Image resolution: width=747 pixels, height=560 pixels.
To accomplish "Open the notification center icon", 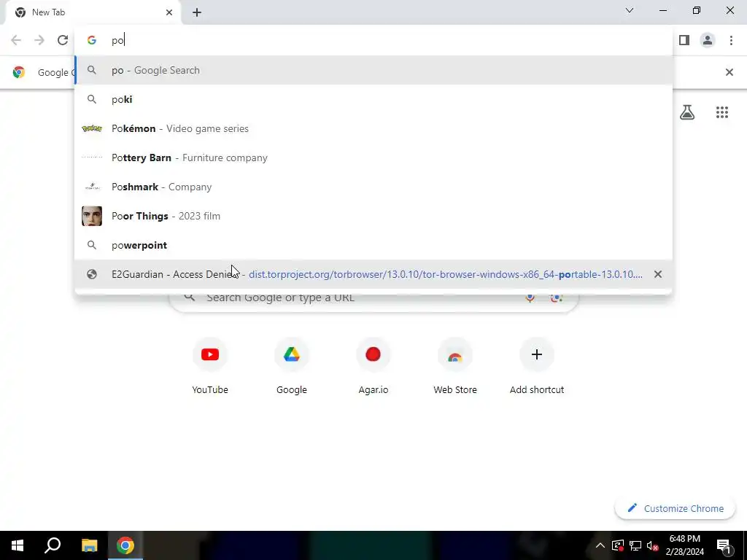I will 724,545.
